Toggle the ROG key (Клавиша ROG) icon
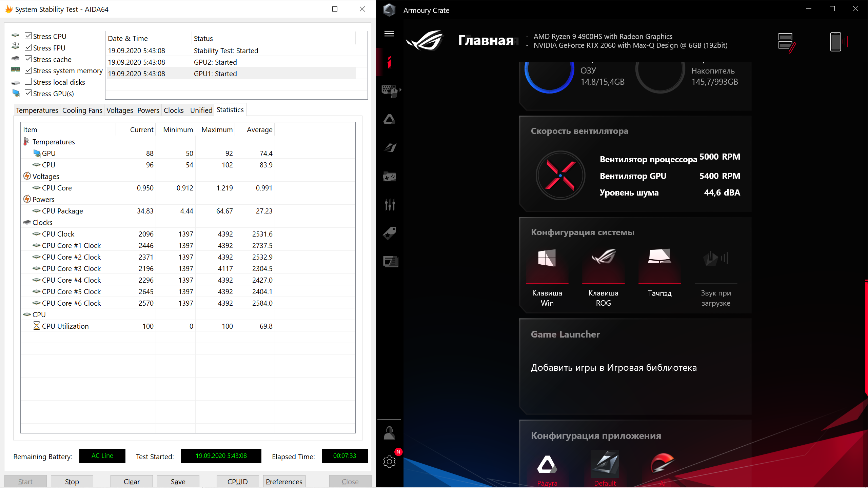Screen dimensions: 868x488 point(604,257)
